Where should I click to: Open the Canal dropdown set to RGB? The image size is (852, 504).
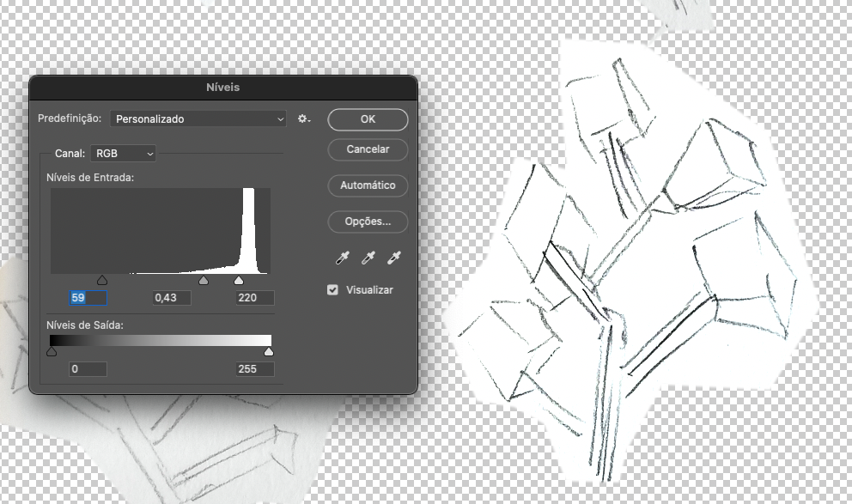click(124, 154)
